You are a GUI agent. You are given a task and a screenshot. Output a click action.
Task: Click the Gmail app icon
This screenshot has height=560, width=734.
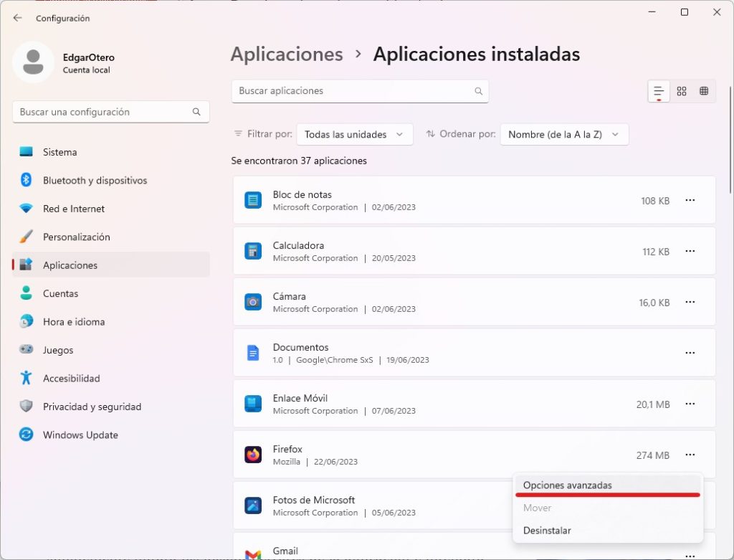coord(253,554)
